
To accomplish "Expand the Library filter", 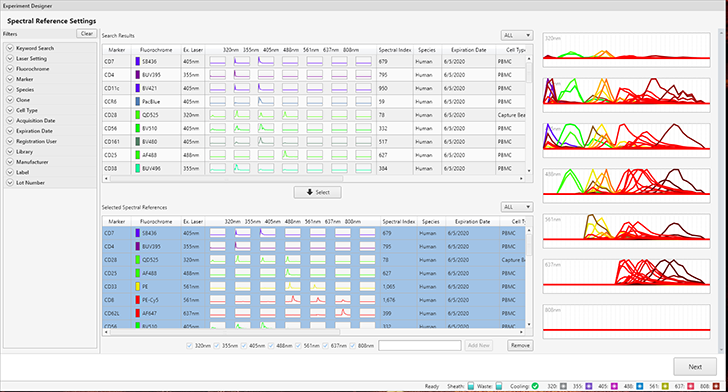I will [10, 151].
